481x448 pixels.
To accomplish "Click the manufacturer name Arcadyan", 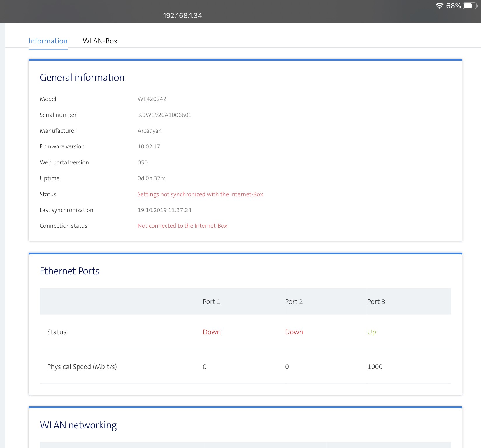I will coord(150,131).
